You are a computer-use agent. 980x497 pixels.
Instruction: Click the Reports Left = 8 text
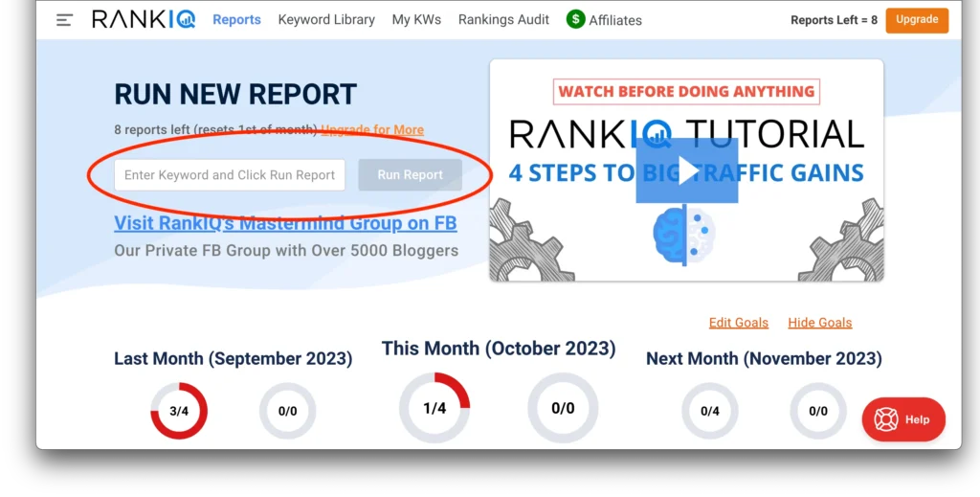click(834, 20)
